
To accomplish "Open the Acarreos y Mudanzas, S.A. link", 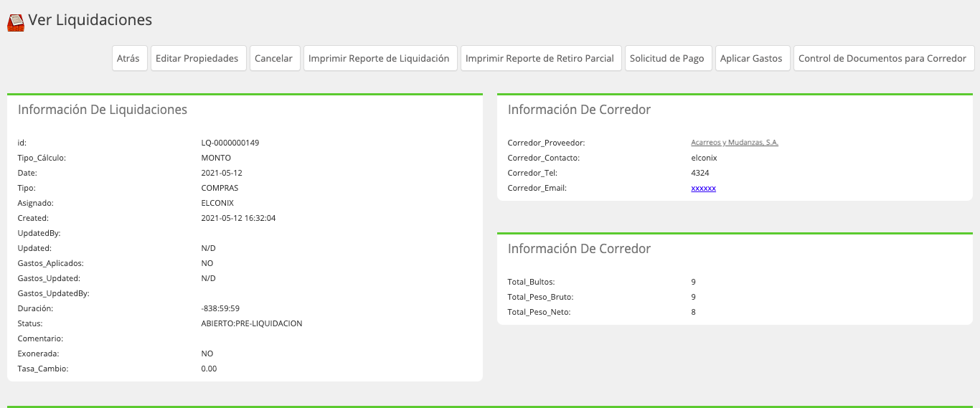I will [x=735, y=143].
